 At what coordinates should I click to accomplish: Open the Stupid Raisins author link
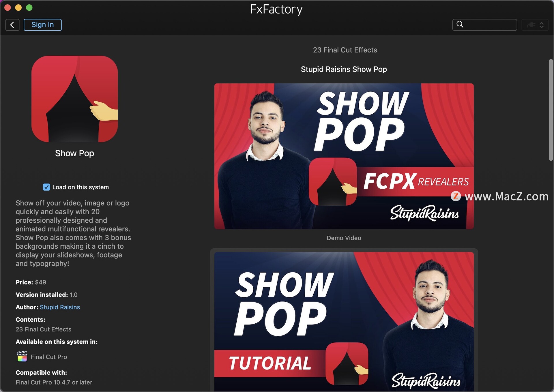(x=60, y=307)
